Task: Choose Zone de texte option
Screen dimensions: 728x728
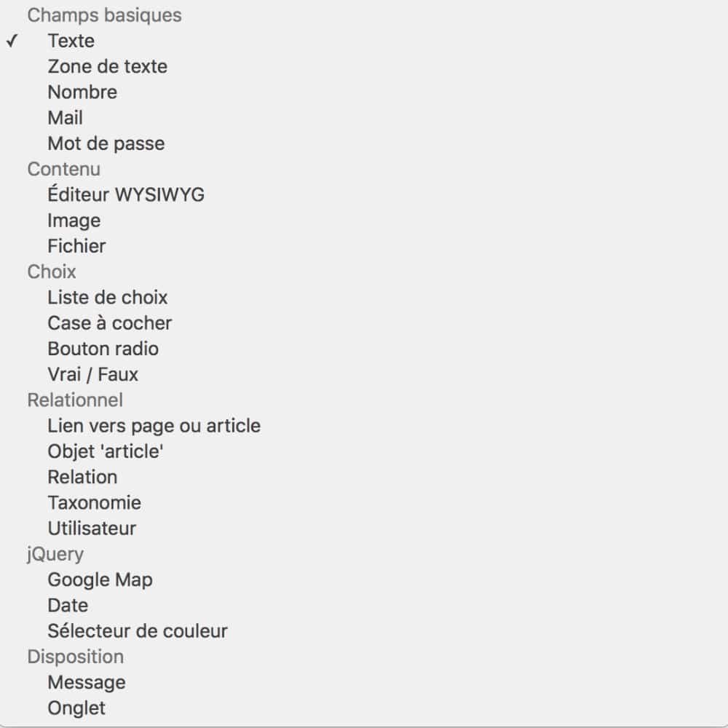Action: click(x=107, y=67)
